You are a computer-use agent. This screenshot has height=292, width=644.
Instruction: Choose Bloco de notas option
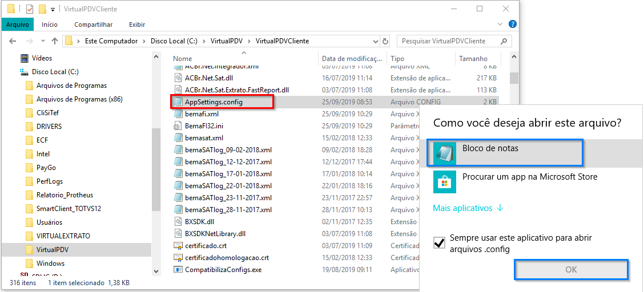point(531,153)
